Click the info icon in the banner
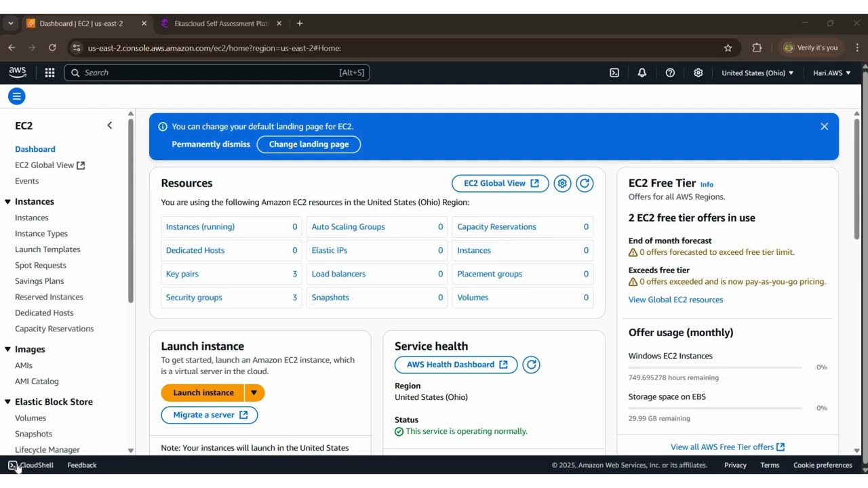 pos(163,127)
